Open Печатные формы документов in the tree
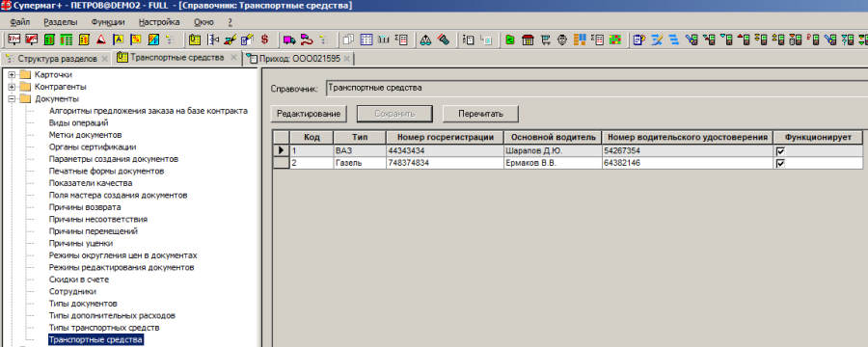This screenshot has width=868, height=347. coord(106,171)
